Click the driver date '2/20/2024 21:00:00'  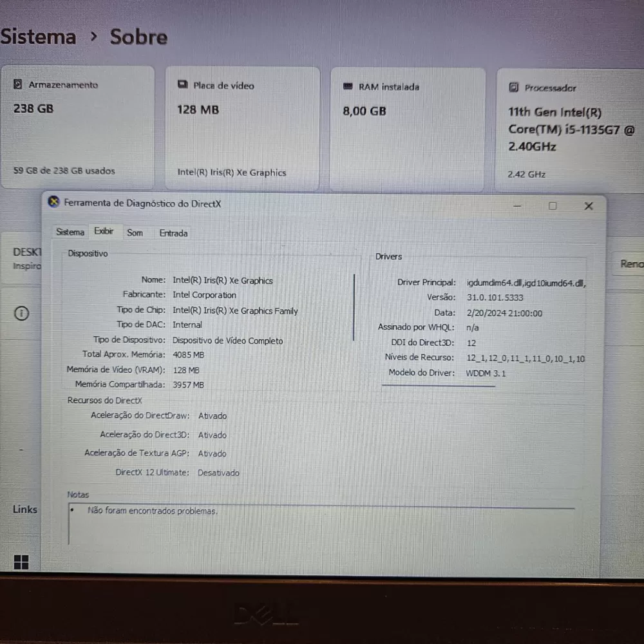click(x=504, y=313)
